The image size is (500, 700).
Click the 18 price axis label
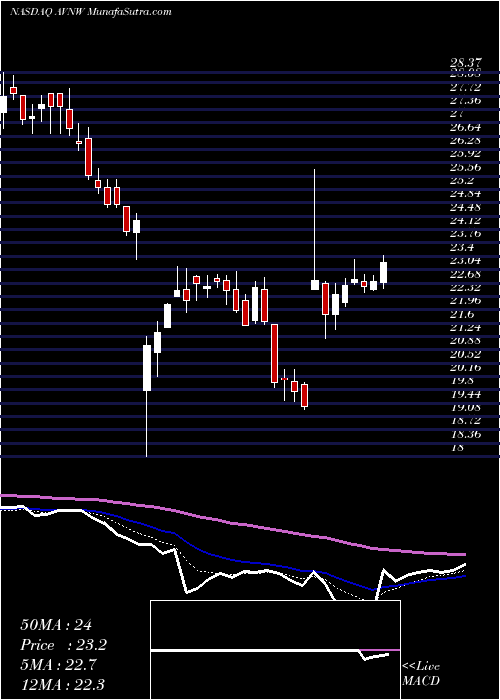(x=457, y=448)
